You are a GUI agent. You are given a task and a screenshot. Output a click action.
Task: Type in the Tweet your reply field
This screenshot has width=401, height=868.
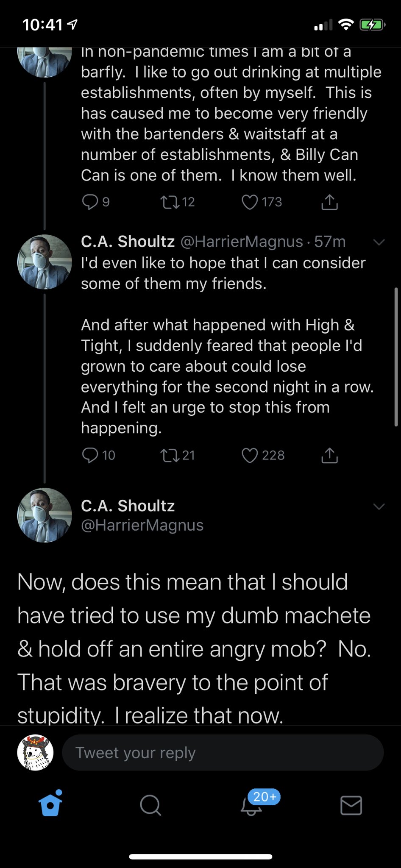pyautogui.click(x=223, y=753)
